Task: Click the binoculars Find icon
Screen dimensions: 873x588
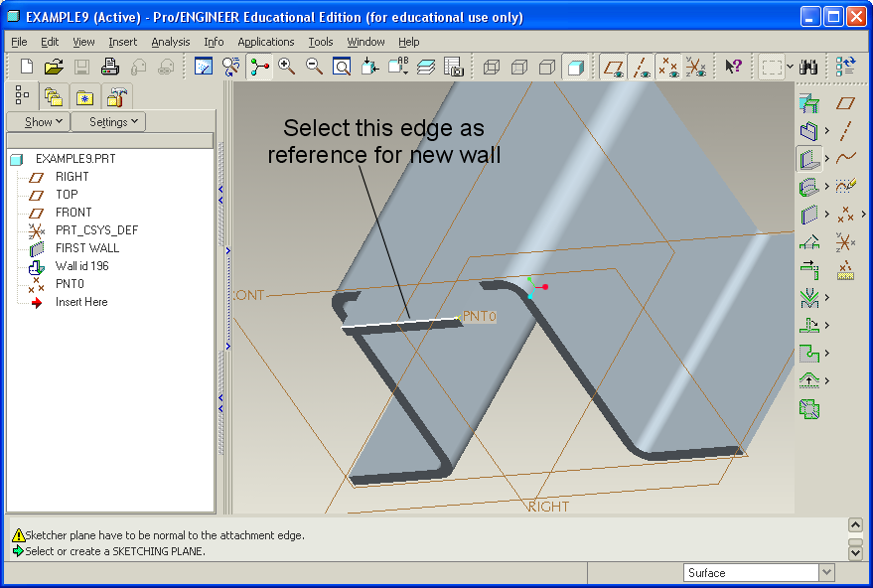Action: pos(808,67)
